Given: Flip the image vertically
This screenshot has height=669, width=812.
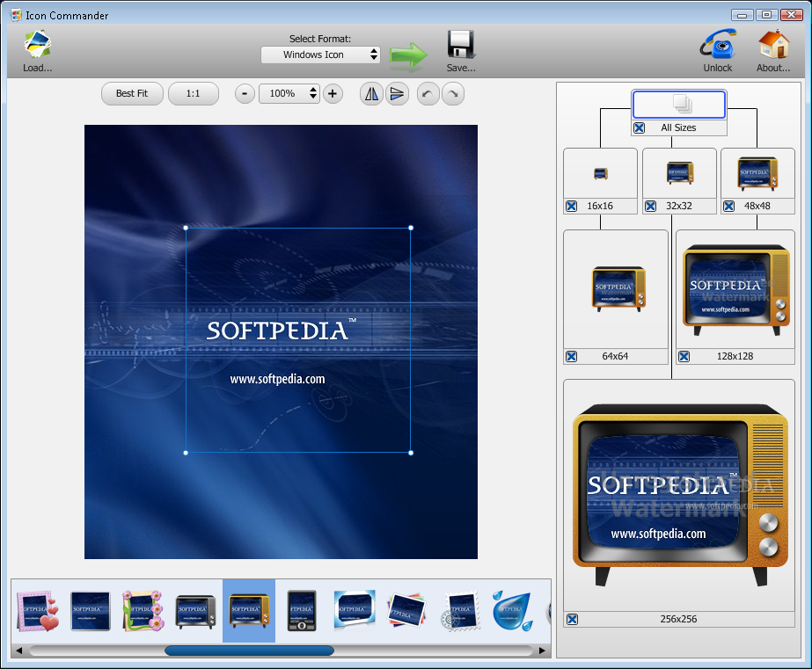Looking at the screenshot, I should pos(397,94).
